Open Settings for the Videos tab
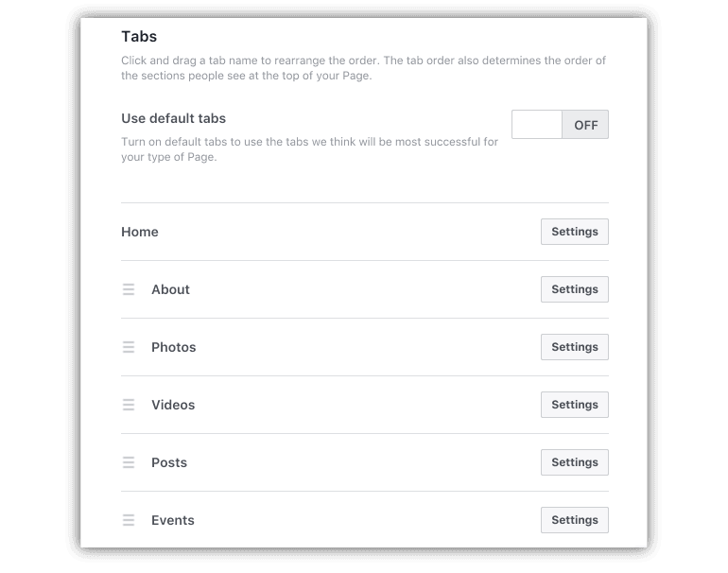 tap(574, 405)
